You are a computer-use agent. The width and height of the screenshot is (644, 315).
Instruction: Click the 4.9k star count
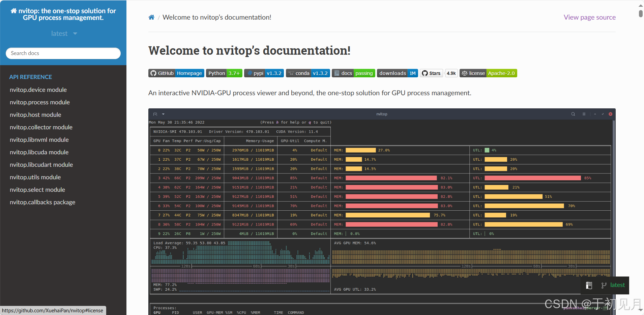pyautogui.click(x=451, y=73)
